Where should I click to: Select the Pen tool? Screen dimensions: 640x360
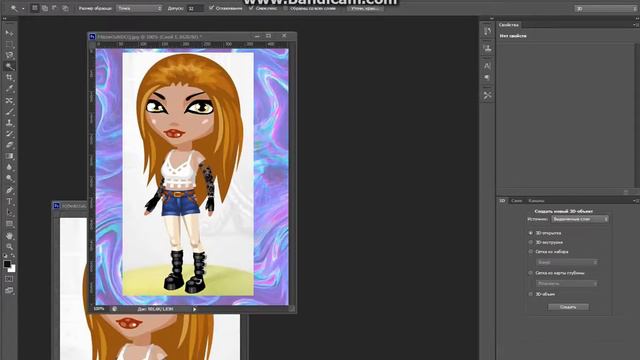click(9, 190)
